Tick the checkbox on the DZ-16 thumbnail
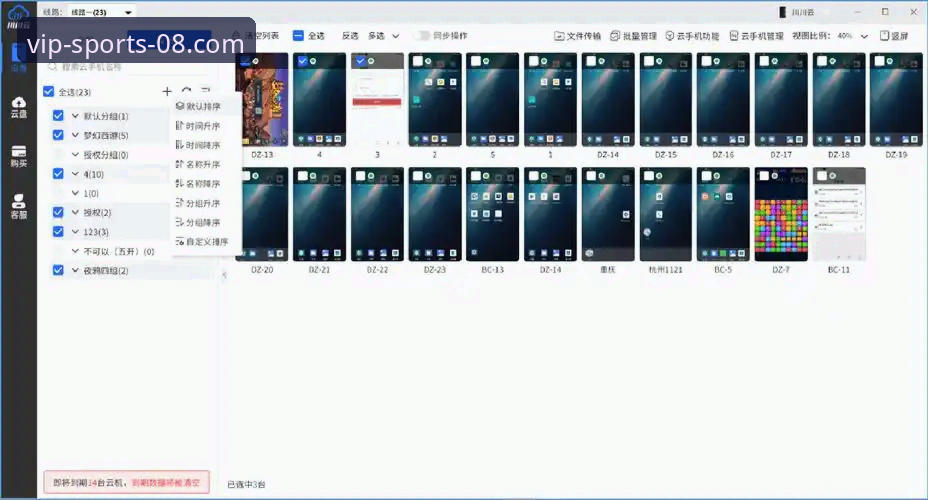 707,61
